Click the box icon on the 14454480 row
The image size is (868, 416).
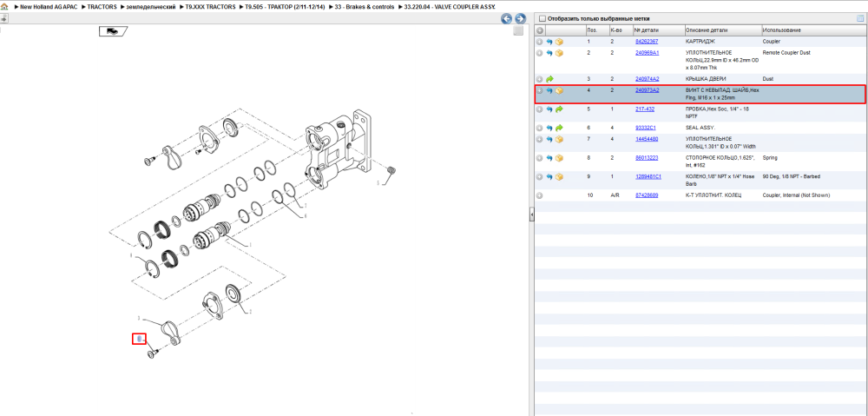pyautogui.click(x=559, y=139)
